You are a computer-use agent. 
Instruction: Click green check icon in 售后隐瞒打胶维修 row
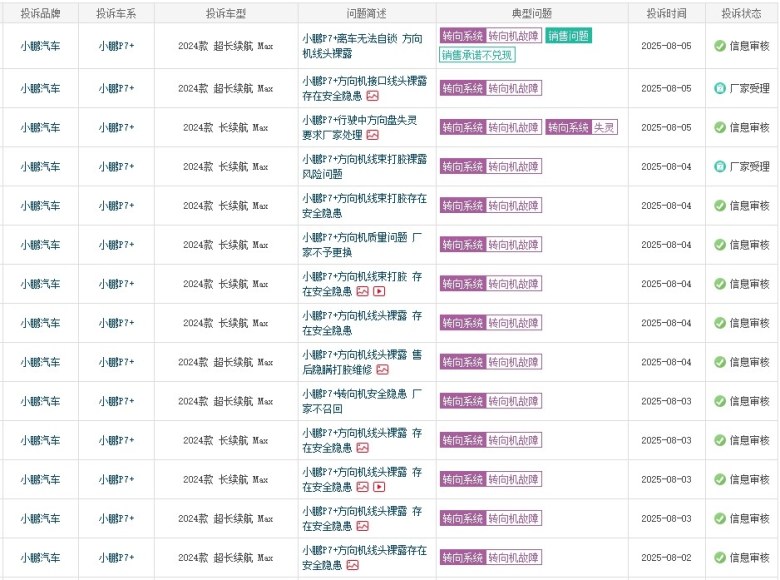[720, 362]
